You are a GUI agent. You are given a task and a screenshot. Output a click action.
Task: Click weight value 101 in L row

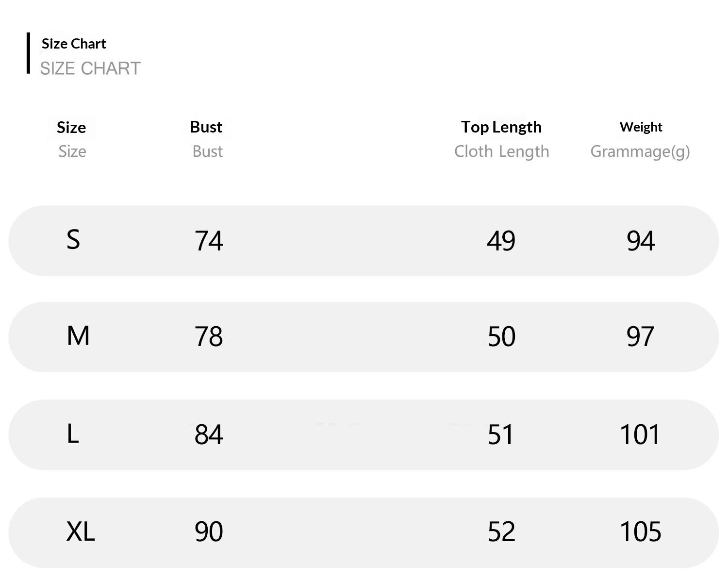point(640,434)
